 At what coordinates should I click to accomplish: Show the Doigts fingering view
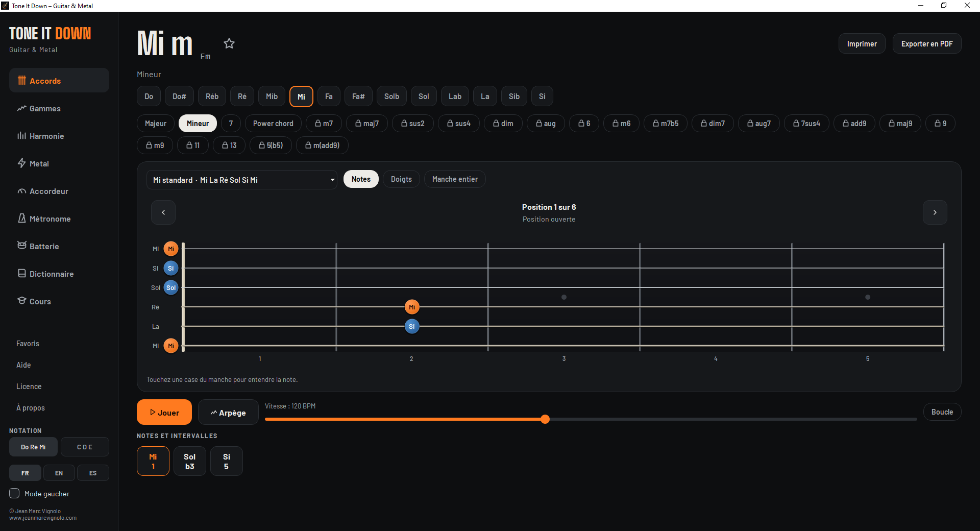point(401,179)
